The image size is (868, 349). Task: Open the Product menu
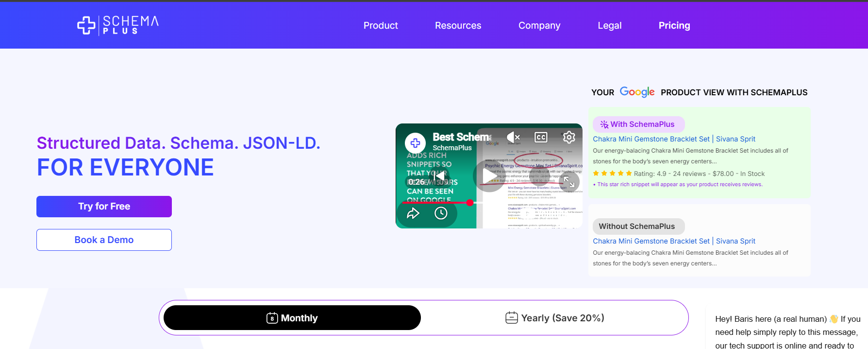[x=381, y=25]
